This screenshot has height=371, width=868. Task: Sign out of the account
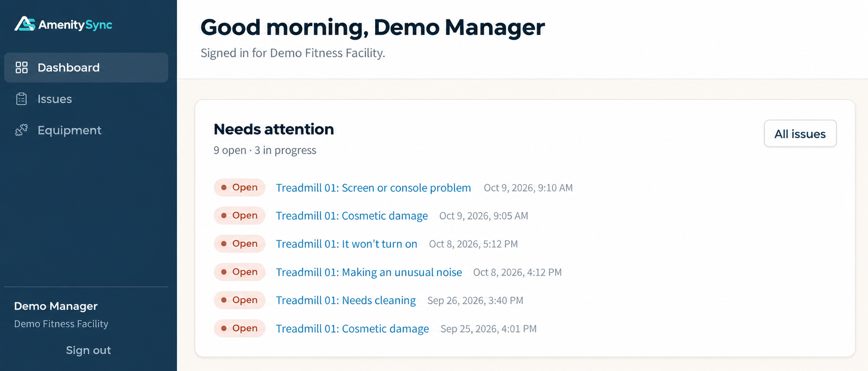click(x=88, y=350)
